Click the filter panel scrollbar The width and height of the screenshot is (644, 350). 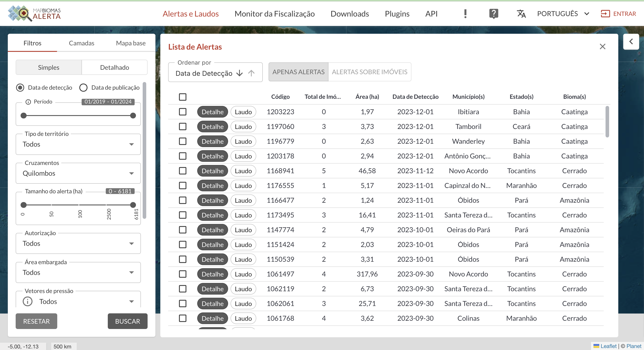coord(144,150)
